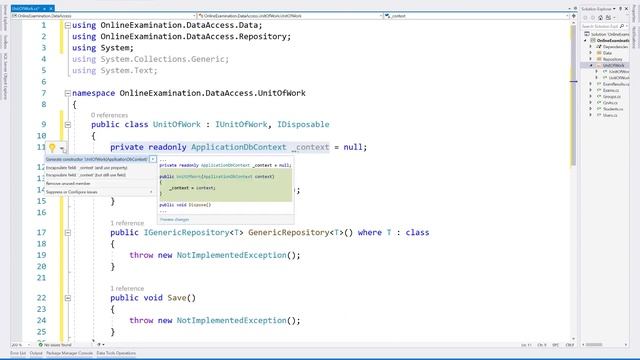640x360 pixels.
Task: Collapse the UnitOfWork folder
Action: (x=591, y=65)
